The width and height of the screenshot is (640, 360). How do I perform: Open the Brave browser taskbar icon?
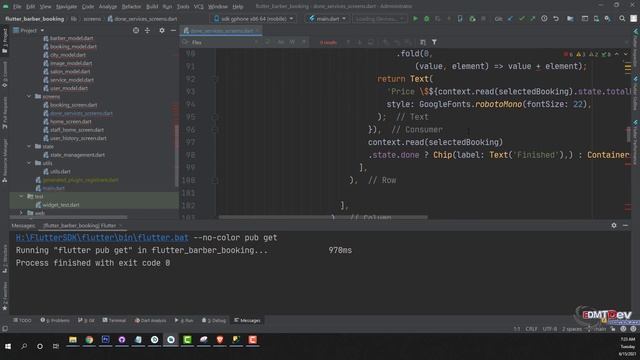click(220, 340)
